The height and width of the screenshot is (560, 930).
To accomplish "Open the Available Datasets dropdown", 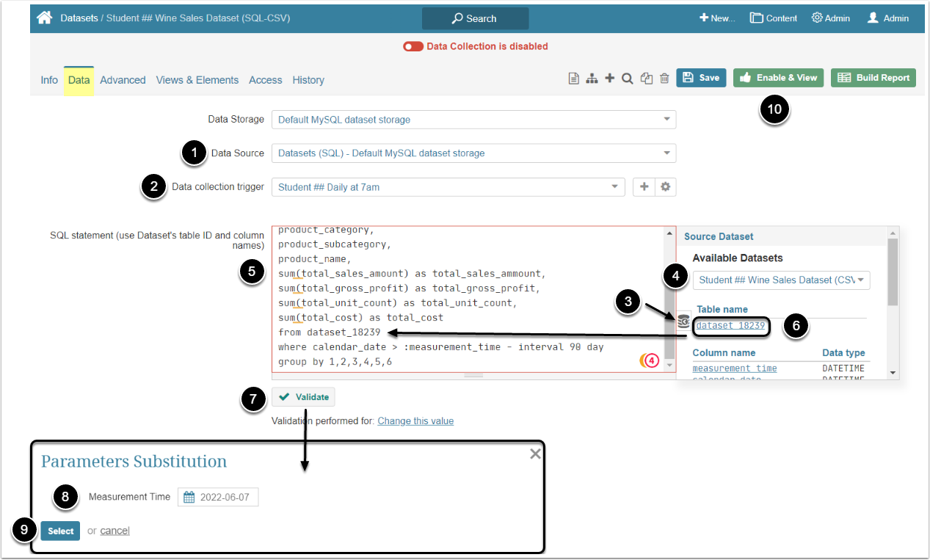I will 781,280.
